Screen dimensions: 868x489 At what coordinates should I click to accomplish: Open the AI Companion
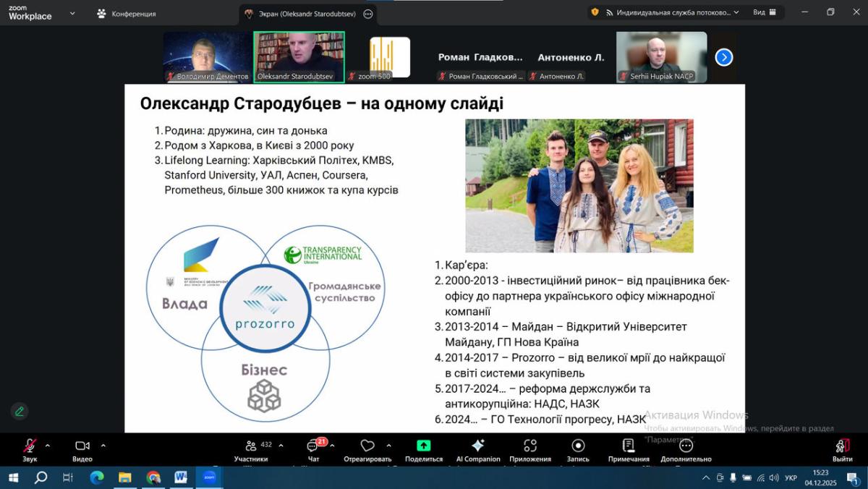[477, 446]
